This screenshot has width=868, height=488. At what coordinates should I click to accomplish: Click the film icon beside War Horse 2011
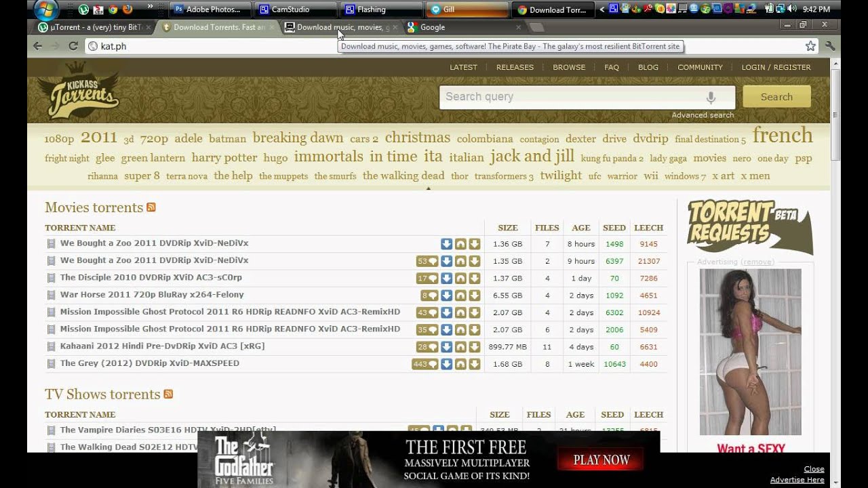tap(51, 296)
